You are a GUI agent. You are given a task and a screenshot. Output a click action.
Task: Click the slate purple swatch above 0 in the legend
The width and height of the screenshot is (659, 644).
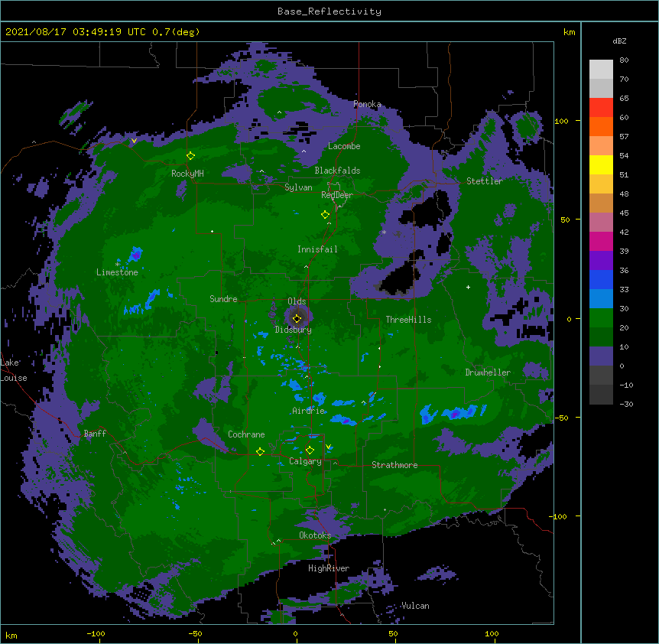coord(601,356)
